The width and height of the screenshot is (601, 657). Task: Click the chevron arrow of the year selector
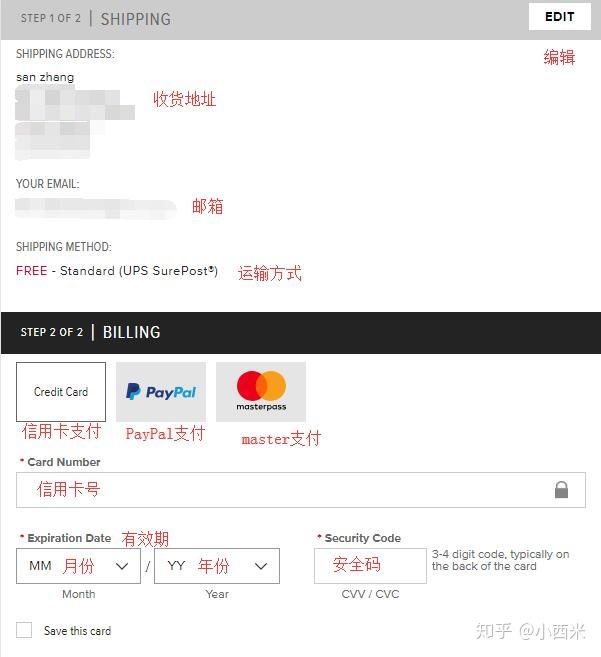coord(261,566)
